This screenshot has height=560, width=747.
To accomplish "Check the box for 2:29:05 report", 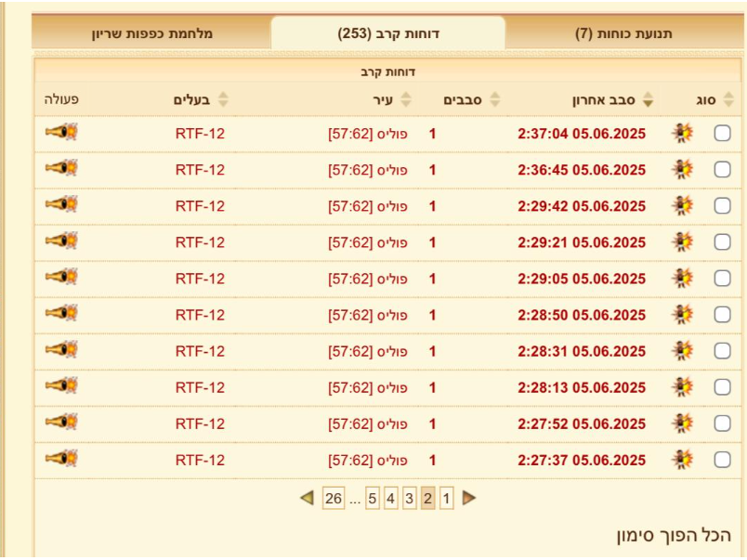I will click(x=722, y=278).
